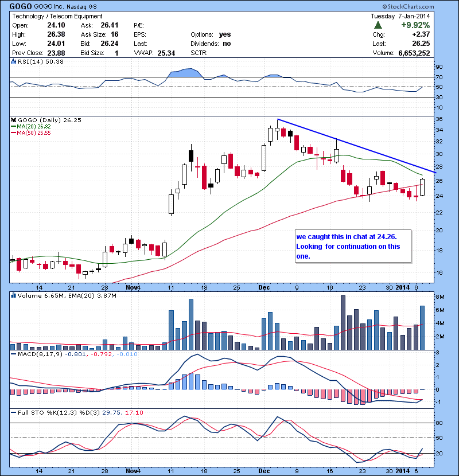Click the GOGO Inc. Nasdaq GS company name
The image size is (459, 476).
[x=65, y=6]
